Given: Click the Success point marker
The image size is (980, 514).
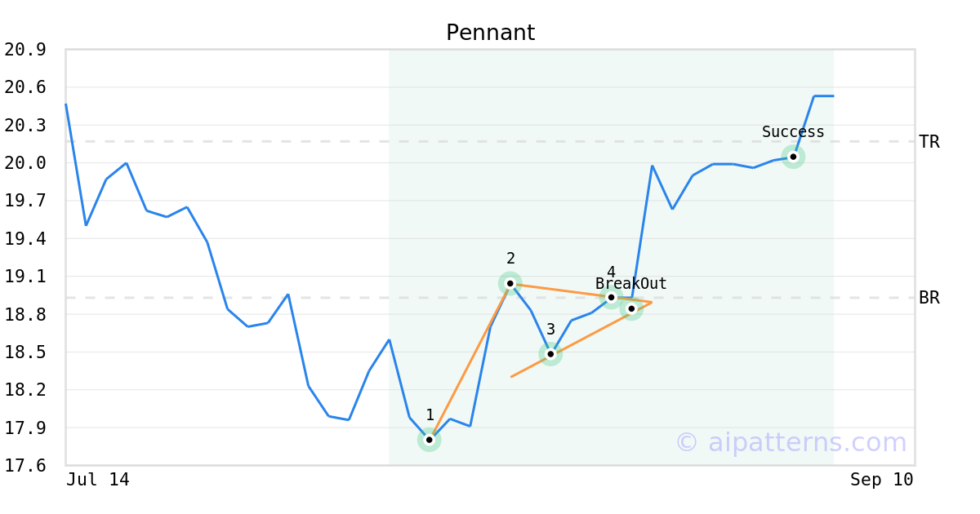Looking at the screenshot, I should tap(793, 157).
